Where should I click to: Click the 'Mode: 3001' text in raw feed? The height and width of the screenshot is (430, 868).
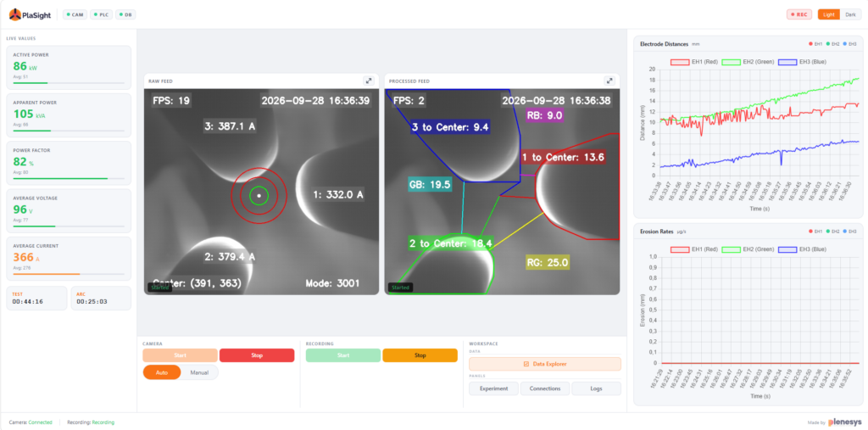coord(332,283)
